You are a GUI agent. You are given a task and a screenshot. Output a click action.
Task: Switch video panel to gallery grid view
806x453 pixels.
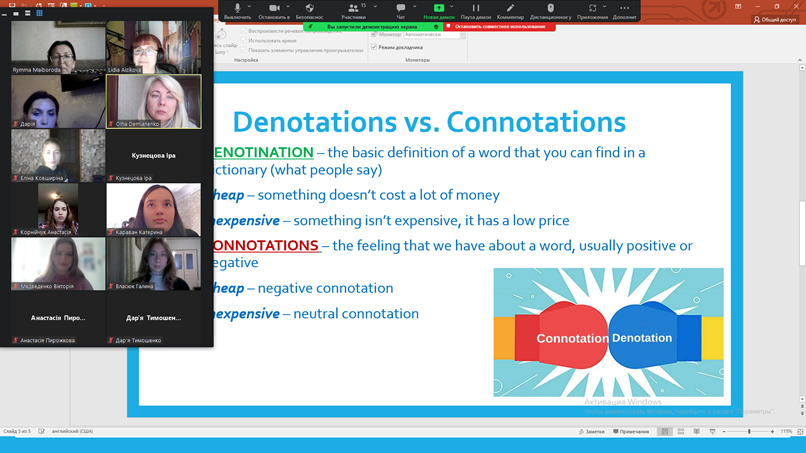pyautogui.click(x=39, y=13)
